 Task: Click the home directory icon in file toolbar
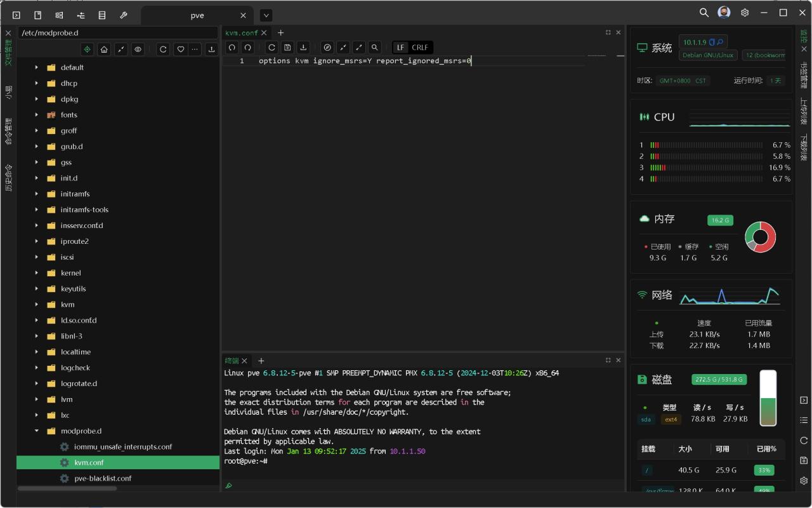[x=104, y=50]
